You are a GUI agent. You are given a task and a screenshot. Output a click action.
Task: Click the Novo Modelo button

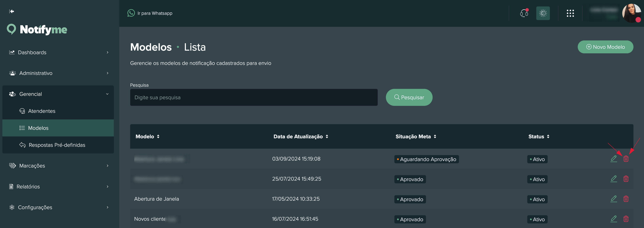605,47
